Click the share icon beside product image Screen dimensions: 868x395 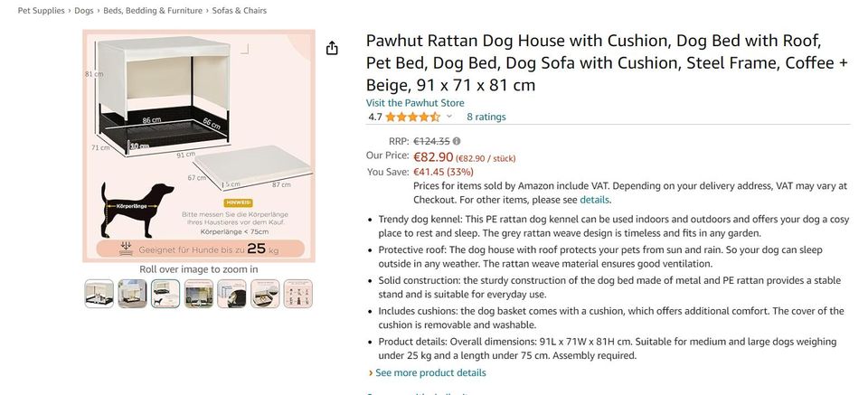click(x=332, y=48)
